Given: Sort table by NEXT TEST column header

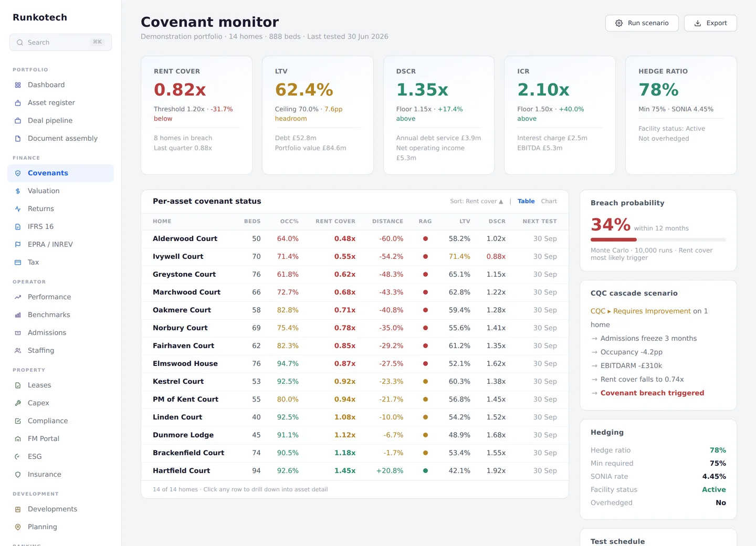Looking at the screenshot, I should 540,222.
